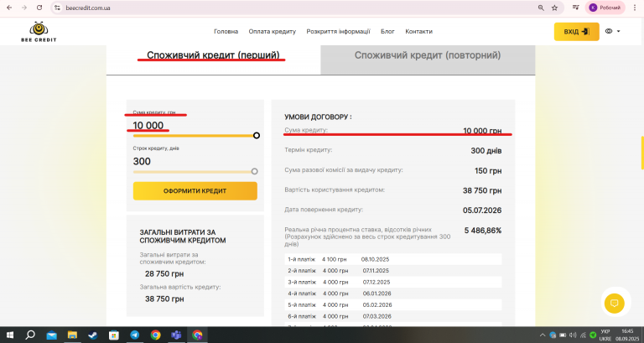Click the loan amount slider handle

257,136
